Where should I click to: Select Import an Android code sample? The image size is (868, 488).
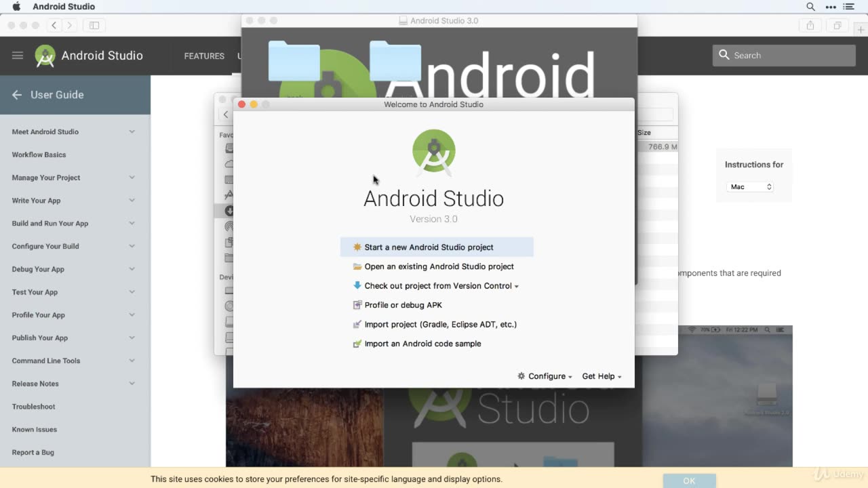437,344
